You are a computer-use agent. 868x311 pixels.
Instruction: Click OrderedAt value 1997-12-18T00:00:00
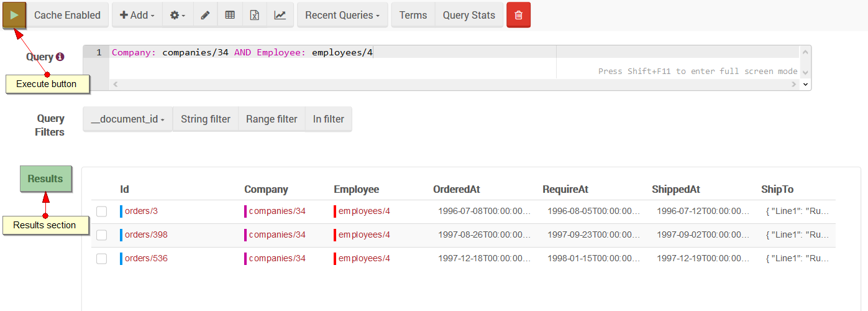(x=485, y=259)
